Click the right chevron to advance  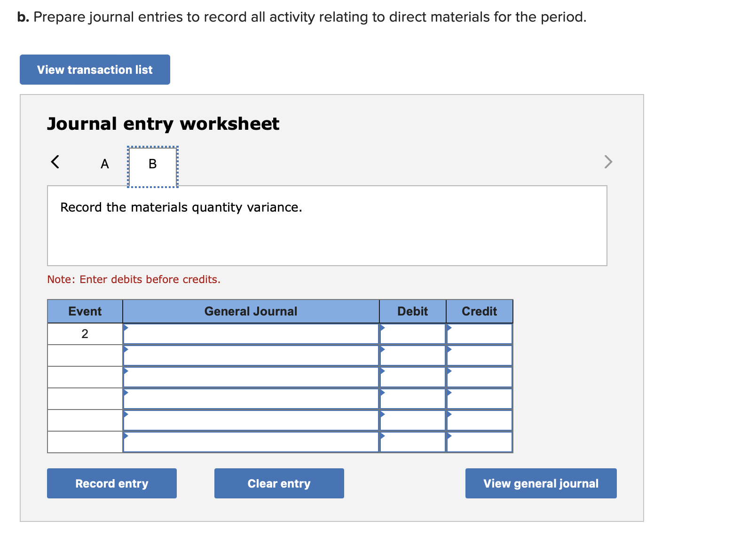pyautogui.click(x=608, y=162)
